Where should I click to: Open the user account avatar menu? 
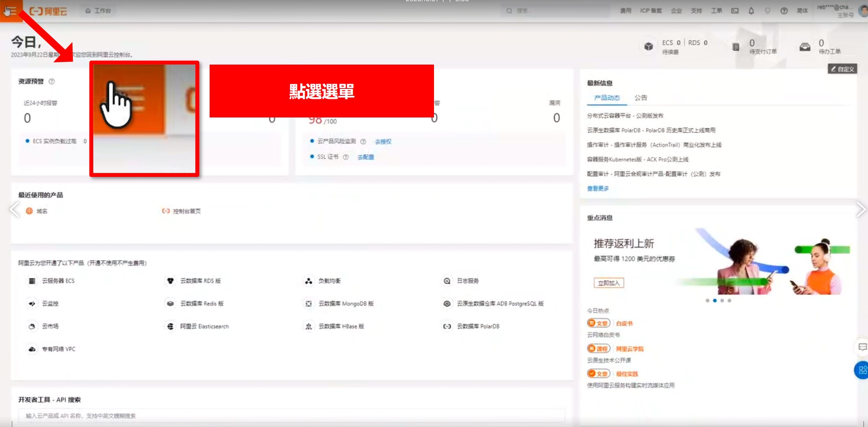coord(863,11)
